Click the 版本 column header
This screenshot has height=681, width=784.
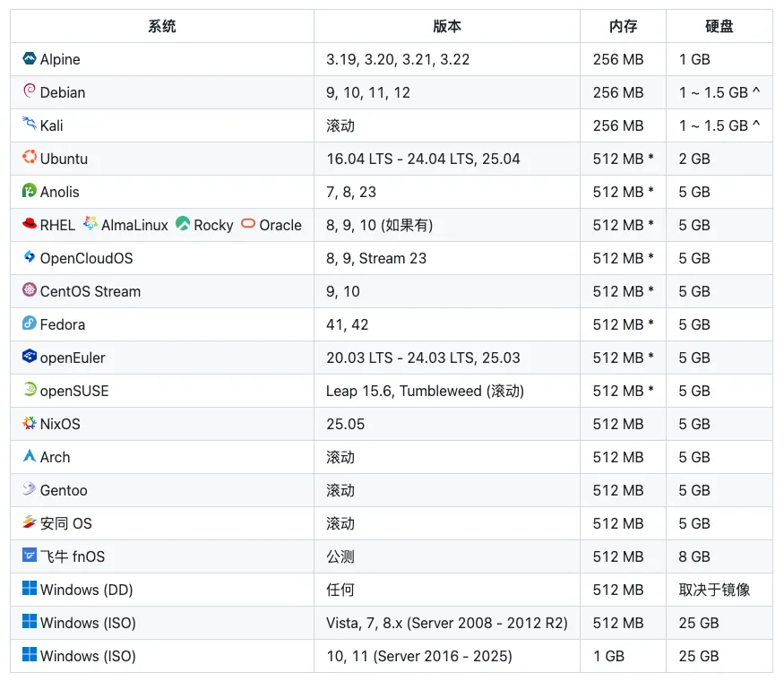447,26
